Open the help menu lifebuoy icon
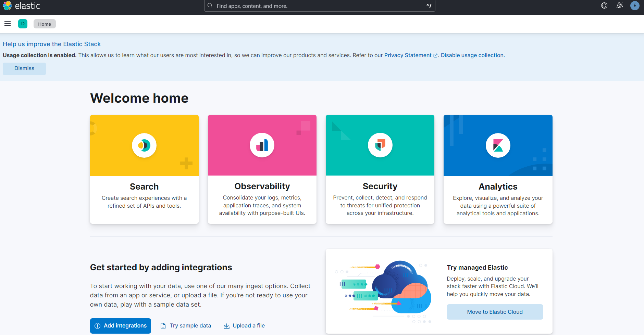The width and height of the screenshot is (644, 335). 604,5
